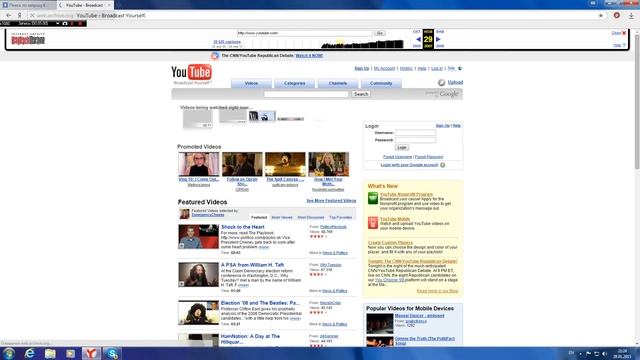Click the Upload icon beside Upload link
640x360 pixels.
441,82
